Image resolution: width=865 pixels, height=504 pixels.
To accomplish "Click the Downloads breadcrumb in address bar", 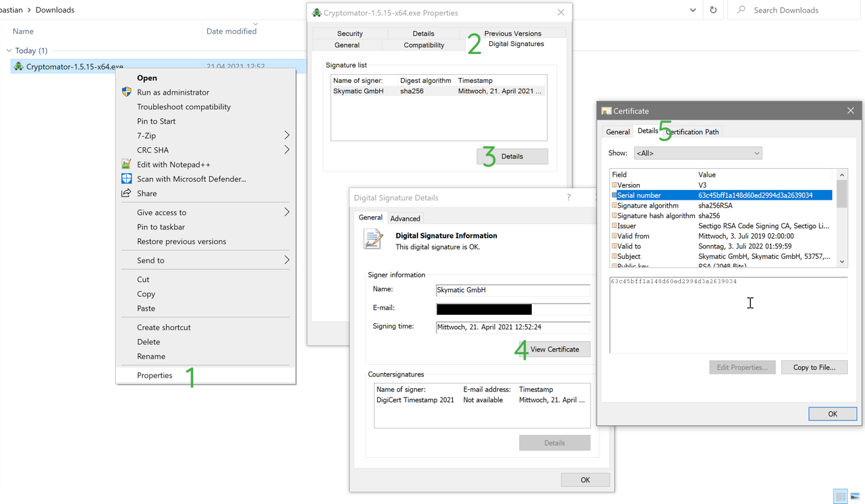I will 55,10.
